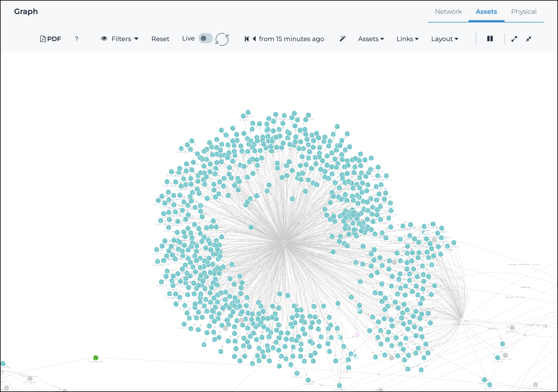This screenshot has height=392, width=558.
Task: Expand the graph with the outward arrows icon
Action: 514,39
